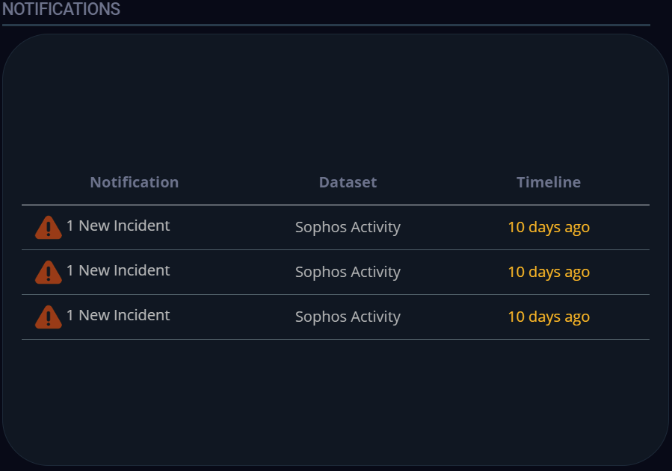
Task: Select "Sophos Activity" in the third row
Action: tap(348, 317)
